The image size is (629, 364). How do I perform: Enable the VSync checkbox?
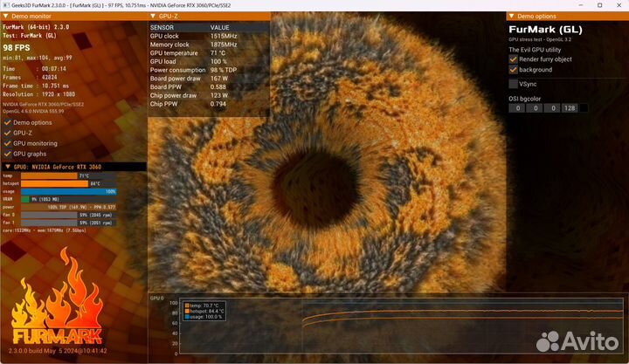click(513, 84)
